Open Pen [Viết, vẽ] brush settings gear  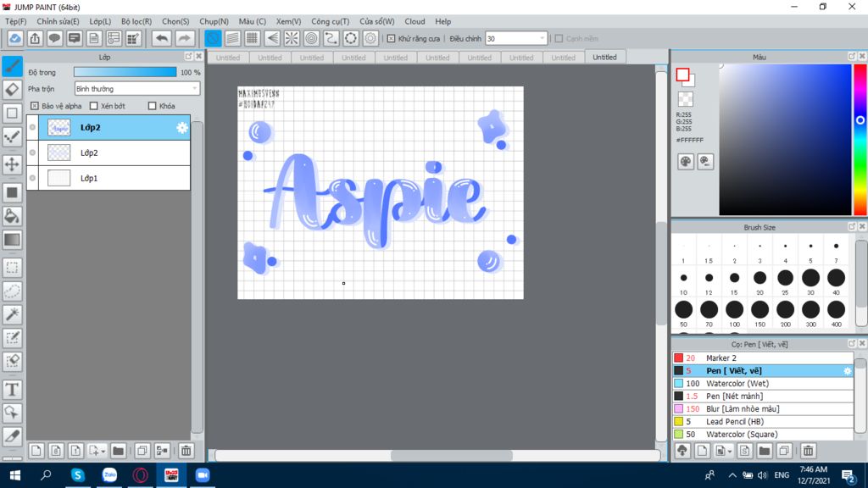(847, 371)
